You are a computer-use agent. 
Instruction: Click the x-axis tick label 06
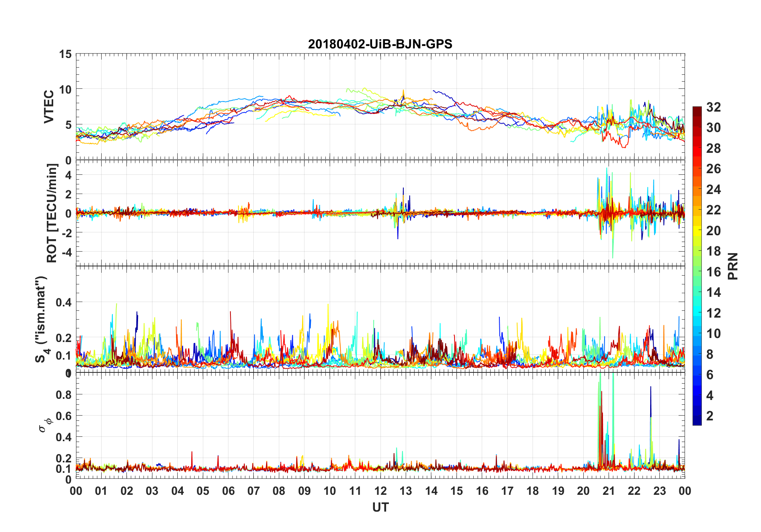coord(228,491)
